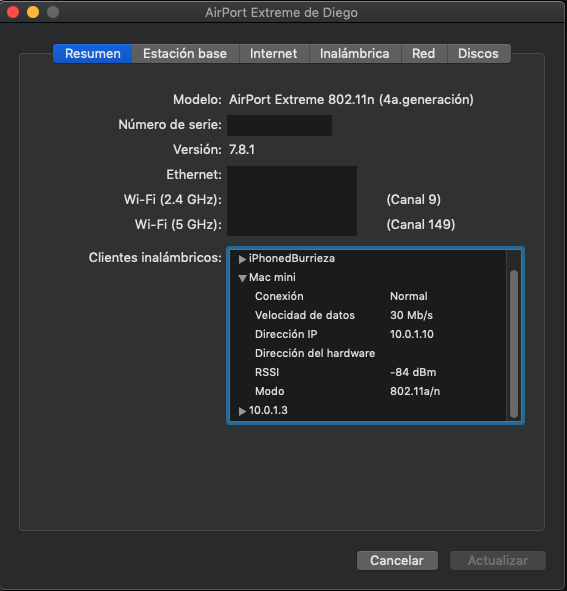Expand the 10.0.1.3 client triangle

(x=242, y=411)
